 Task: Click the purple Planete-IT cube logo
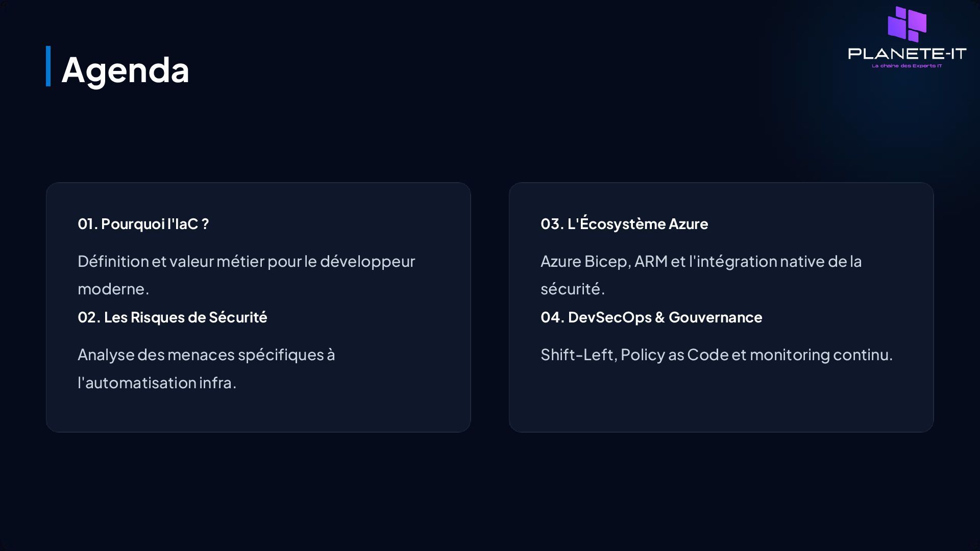coord(907,24)
